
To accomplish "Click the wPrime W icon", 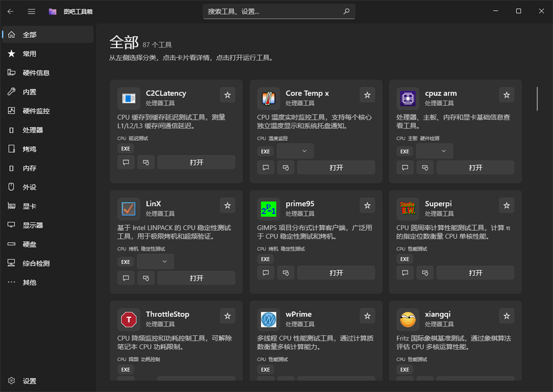I will tap(268, 319).
